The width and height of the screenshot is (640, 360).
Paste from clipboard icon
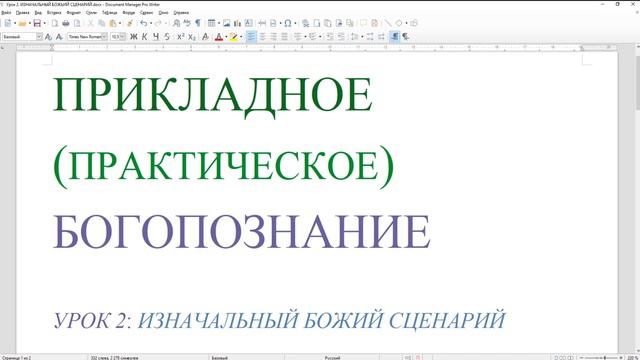coord(113,23)
